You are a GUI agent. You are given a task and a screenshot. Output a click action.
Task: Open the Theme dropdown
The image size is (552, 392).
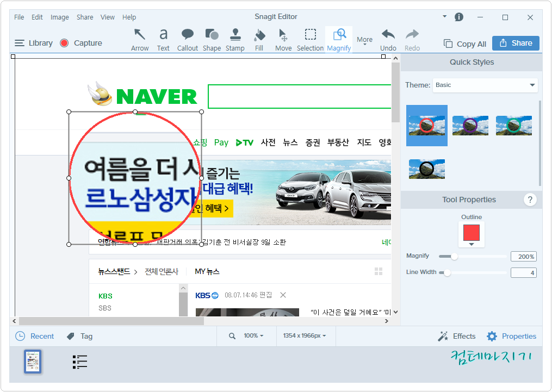485,85
